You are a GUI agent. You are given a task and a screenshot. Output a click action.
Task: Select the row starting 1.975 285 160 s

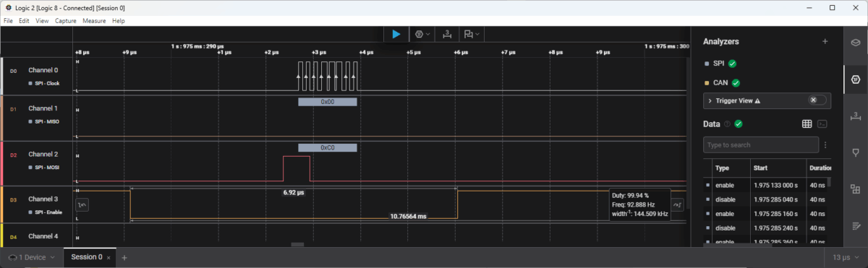click(767, 214)
